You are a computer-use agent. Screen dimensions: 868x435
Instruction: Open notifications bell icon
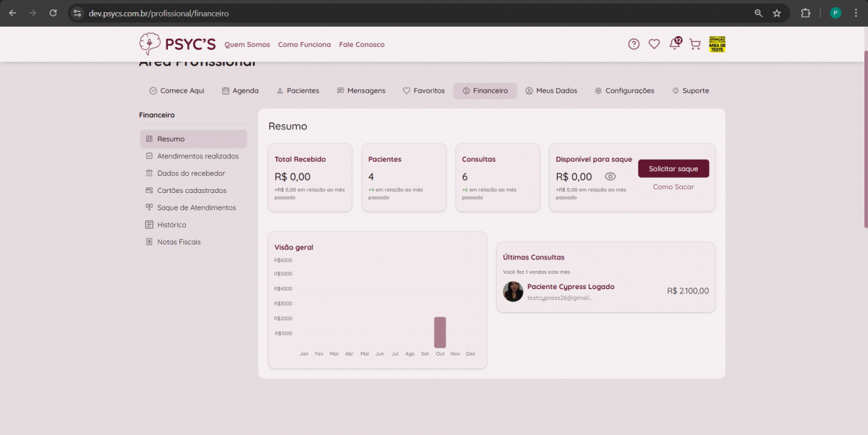(675, 44)
